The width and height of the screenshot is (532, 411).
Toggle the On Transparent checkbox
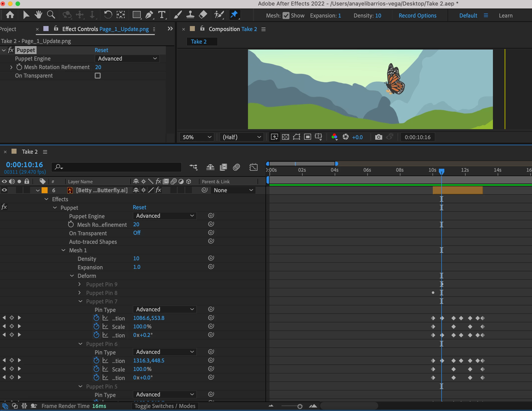click(x=98, y=76)
